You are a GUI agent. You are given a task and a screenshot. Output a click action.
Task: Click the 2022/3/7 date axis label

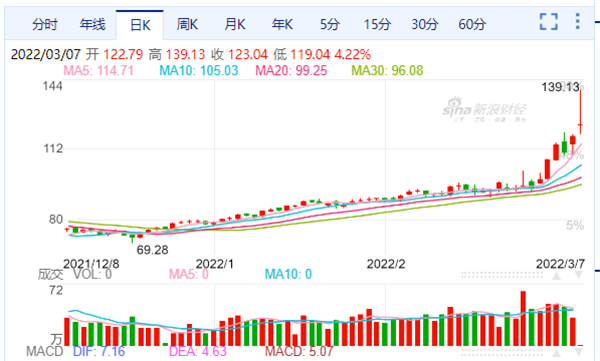[x=560, y=264]
